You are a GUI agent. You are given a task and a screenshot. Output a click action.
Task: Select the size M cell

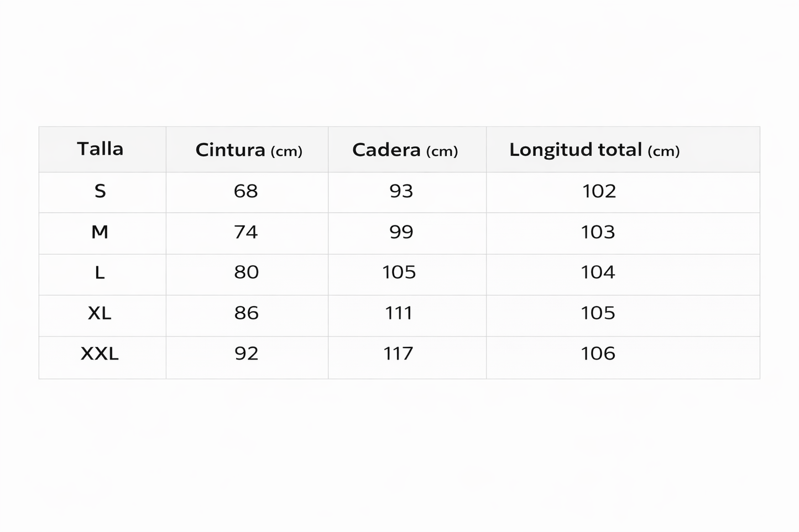point(100,232)
